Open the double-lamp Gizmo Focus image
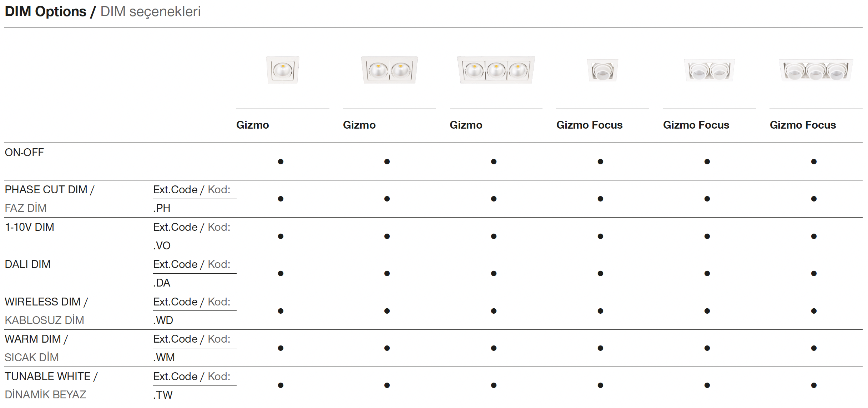The width and height of the screenshot is (868, 408). point(709,70)
